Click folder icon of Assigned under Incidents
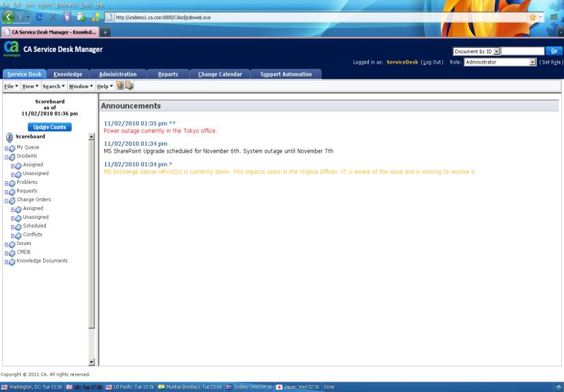This screenshot has width=564, height=392. [18, 166]
